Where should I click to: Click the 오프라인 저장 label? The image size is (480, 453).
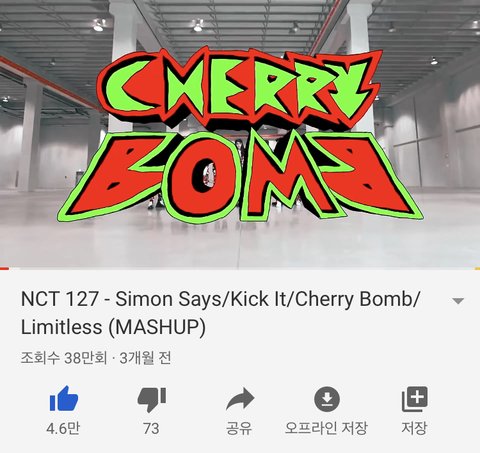coord(326,428)
